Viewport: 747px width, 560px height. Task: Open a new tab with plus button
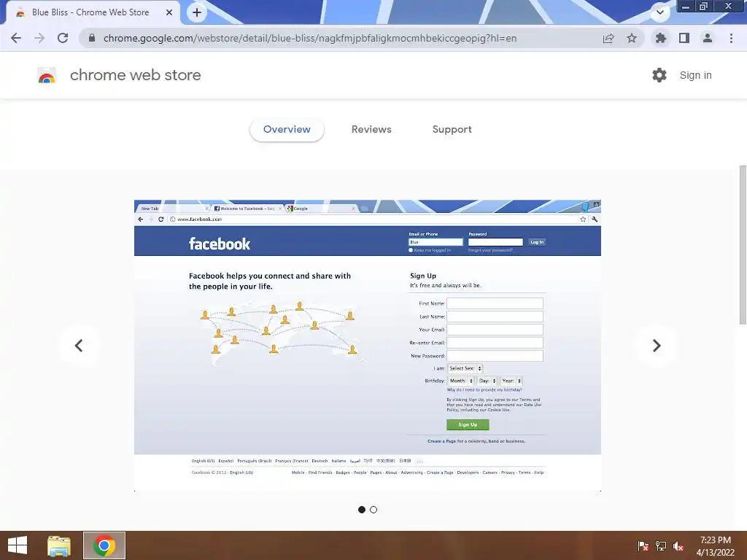[x=197, y=12]
